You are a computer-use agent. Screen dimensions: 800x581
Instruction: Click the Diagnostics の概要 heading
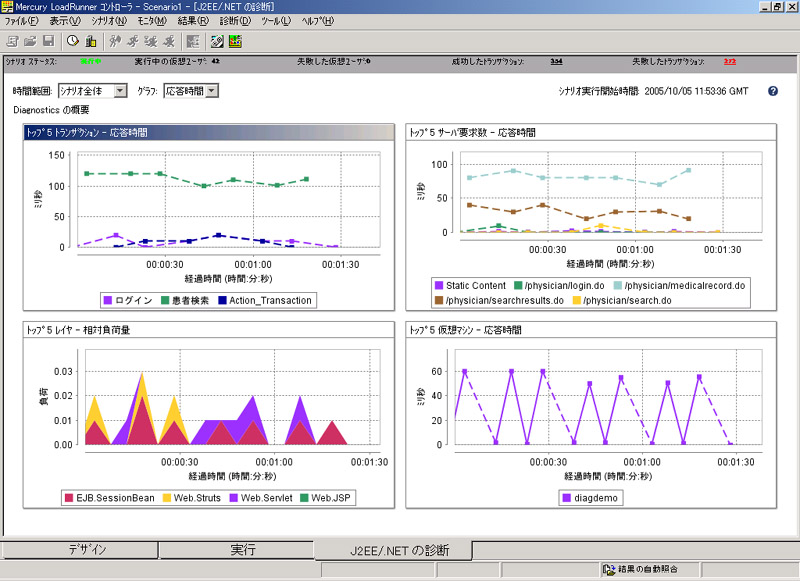[52, 110]
